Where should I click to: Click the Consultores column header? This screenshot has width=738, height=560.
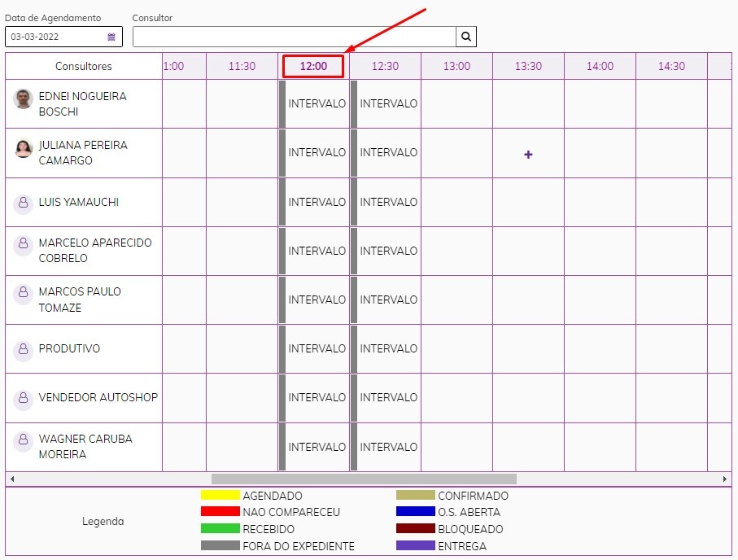(x=84, y=66)
